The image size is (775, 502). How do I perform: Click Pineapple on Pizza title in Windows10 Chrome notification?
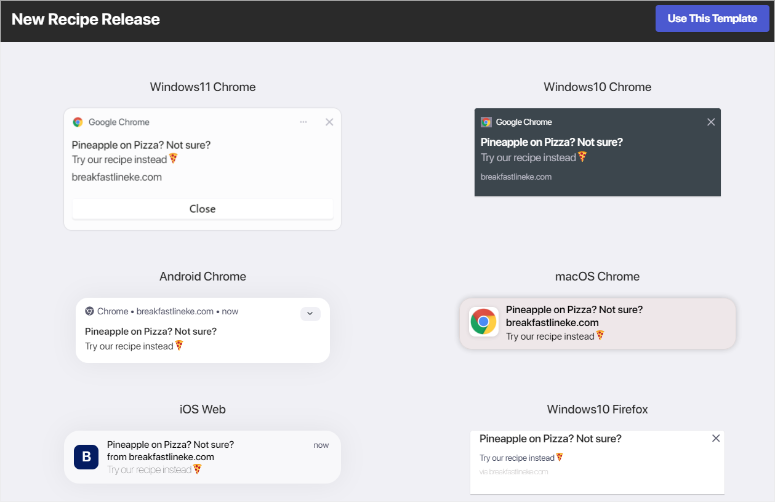pos(552,142)
